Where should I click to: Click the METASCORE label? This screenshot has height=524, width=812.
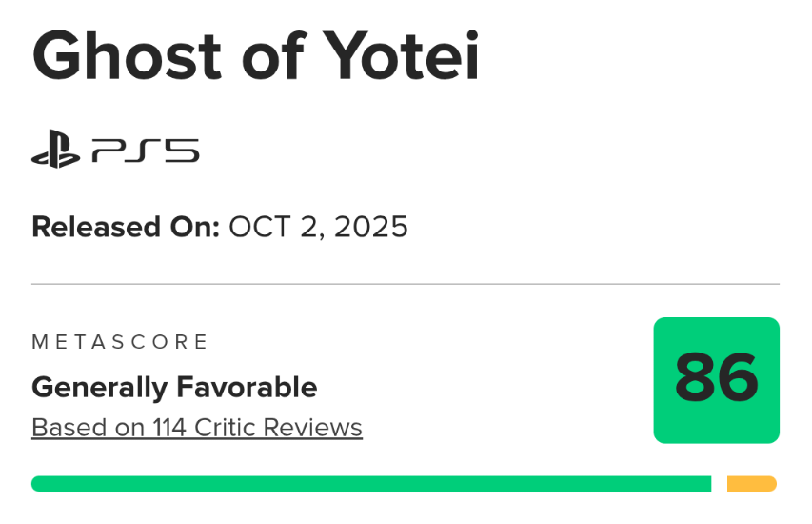[120, 342]
